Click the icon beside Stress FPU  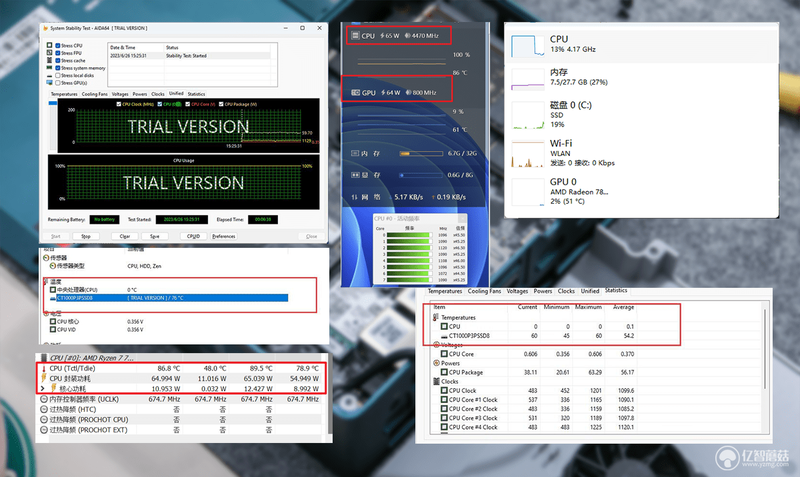tap(49, 53)
